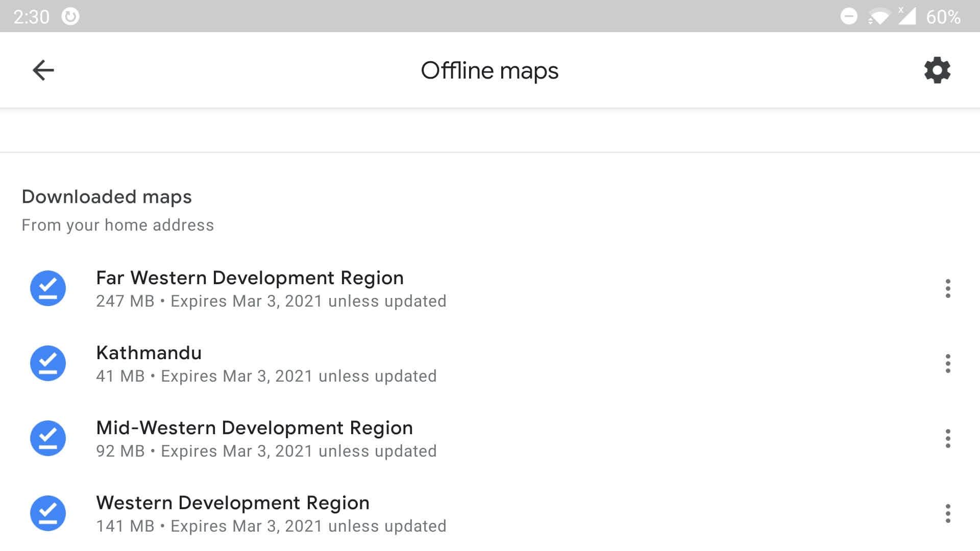This screenshot has width=980, height=551.
Task: Go back using the arrow icon
Action: coord(43,70)
